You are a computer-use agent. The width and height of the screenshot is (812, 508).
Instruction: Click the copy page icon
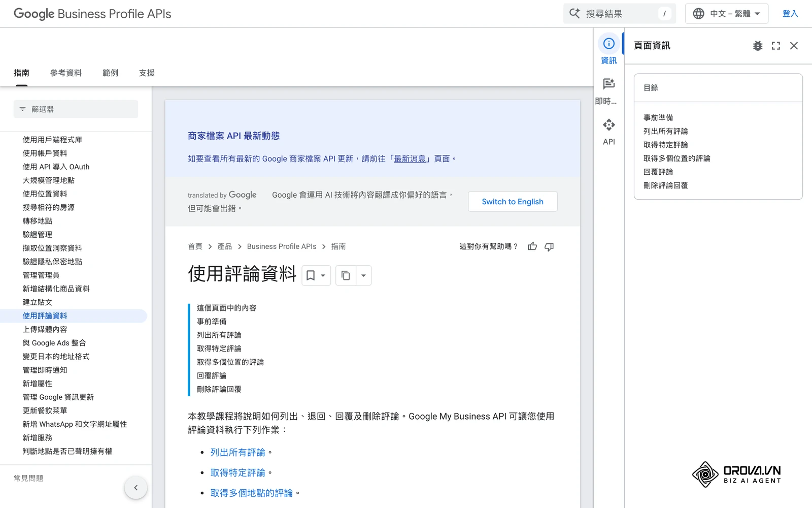point(346,275)
